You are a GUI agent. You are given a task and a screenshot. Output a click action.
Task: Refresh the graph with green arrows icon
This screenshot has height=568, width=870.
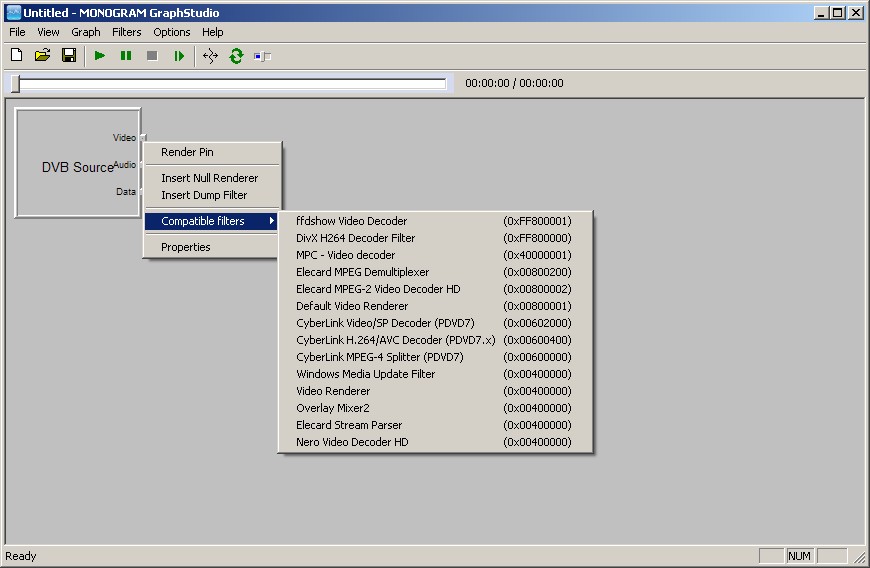pyautogui.click(x=236, y=55)
